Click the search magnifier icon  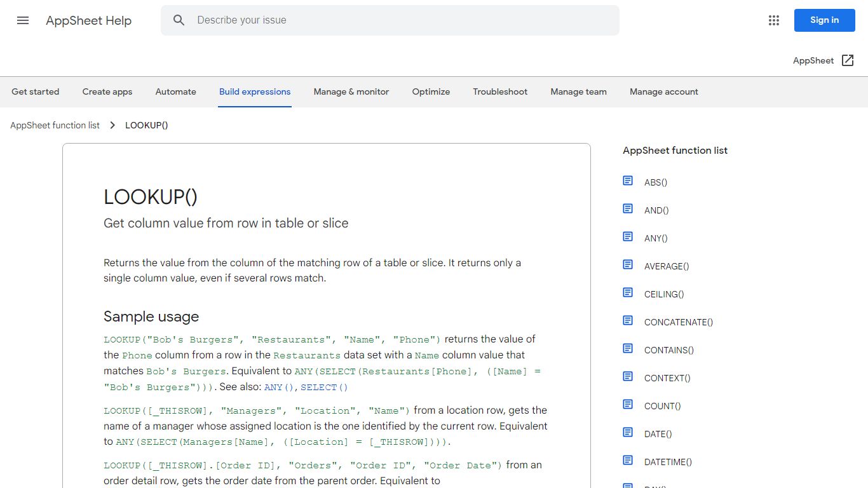click(x=179, y=20)
